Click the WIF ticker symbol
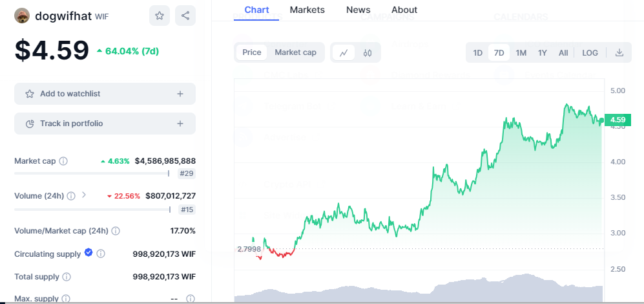The width and height of the screenshot is (644, 304). pos(102,16)
